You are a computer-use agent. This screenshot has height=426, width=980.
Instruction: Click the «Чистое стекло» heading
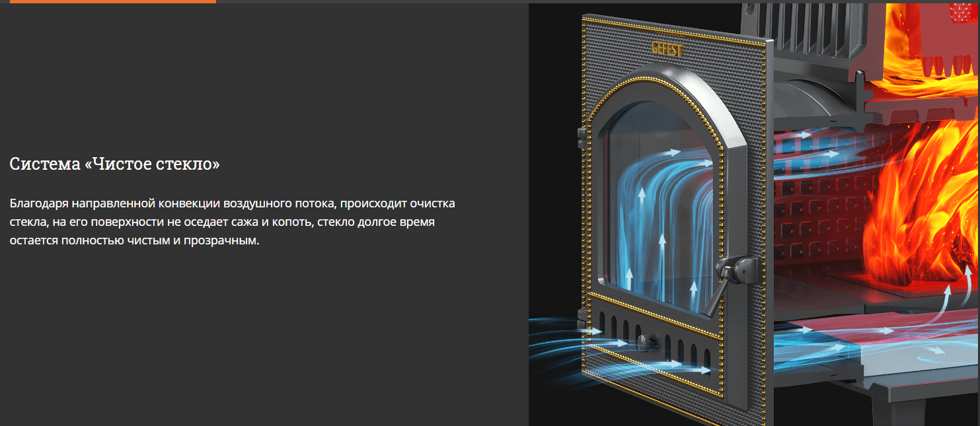click(x=115, y=164)
